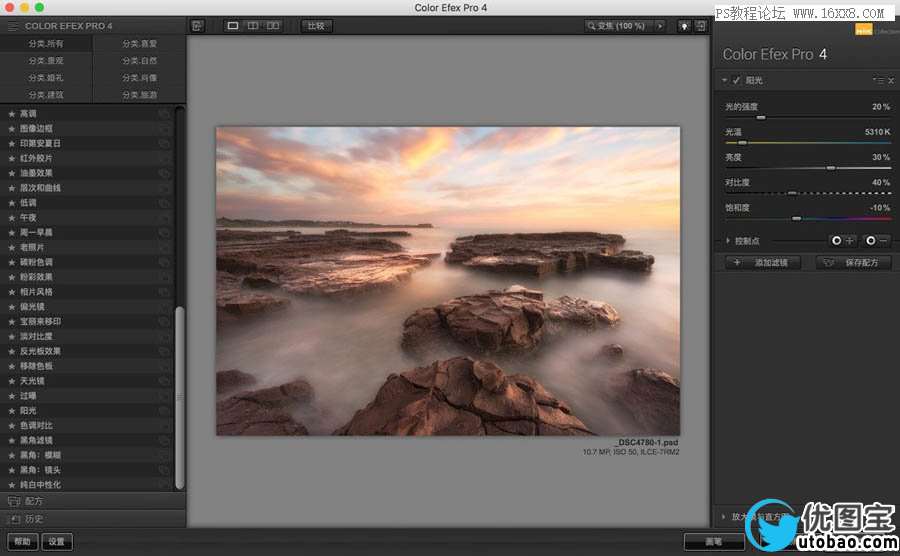Open presets icon for 印第安夏日 filter
Image resolution: width=900 pixels, height=556 pixels.
164,143
